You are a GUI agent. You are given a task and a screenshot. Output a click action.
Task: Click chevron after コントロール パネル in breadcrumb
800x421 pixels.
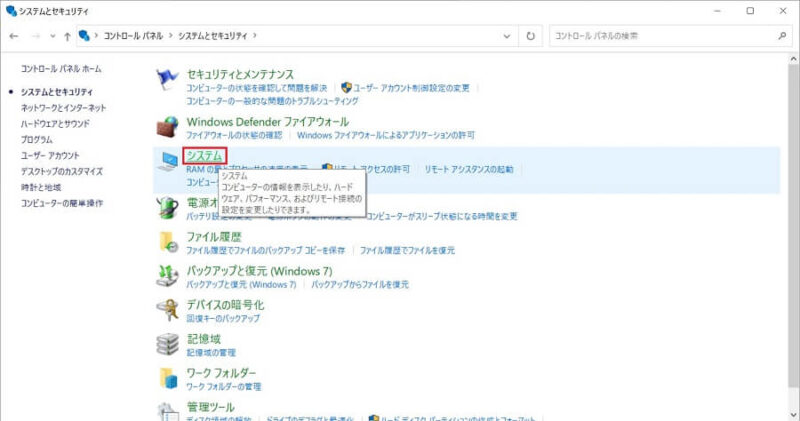tap(171, 36)
